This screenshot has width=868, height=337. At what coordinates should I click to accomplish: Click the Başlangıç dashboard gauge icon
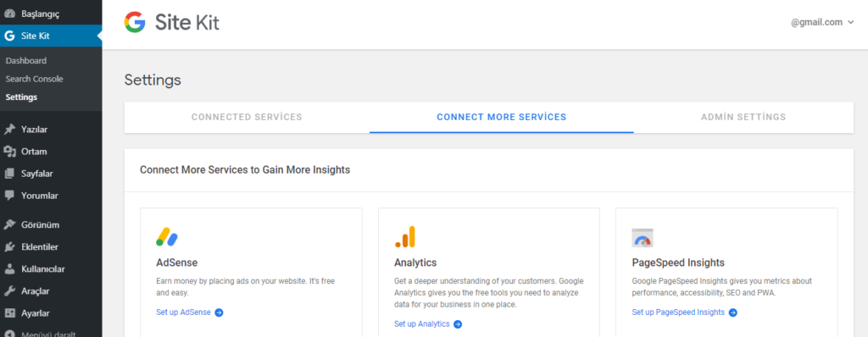(x=9, y=14)
